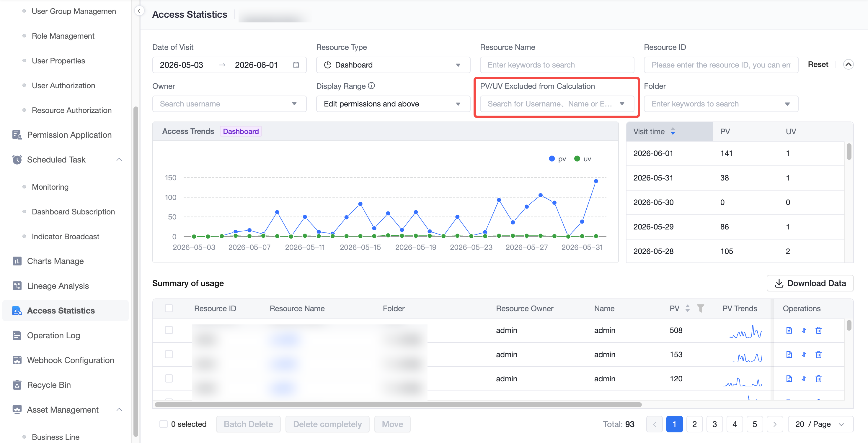Toggle the pv series legend dot

click(552, 159)
